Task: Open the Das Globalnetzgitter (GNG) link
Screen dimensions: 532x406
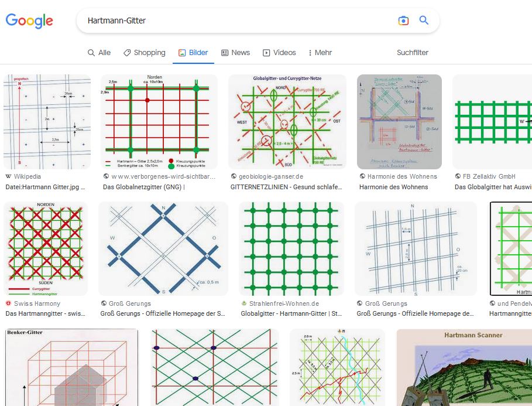Action: (144, 187)
